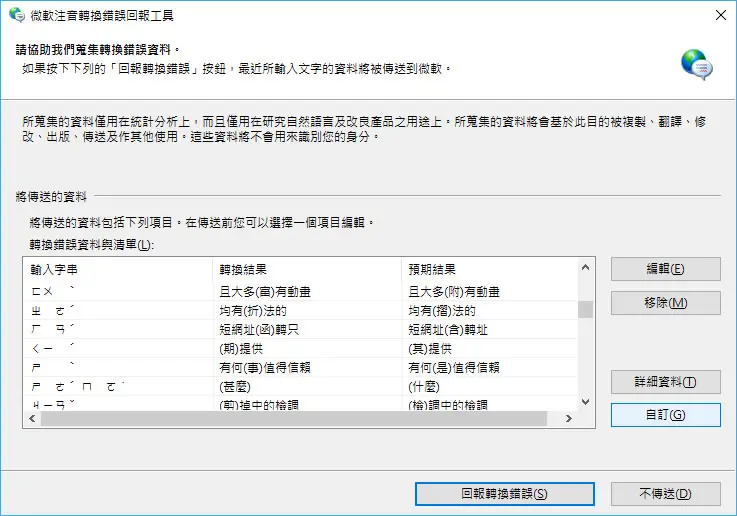Click the 移除(M) button
This screenshot has height=516, width=737.
tap(666, 303)
